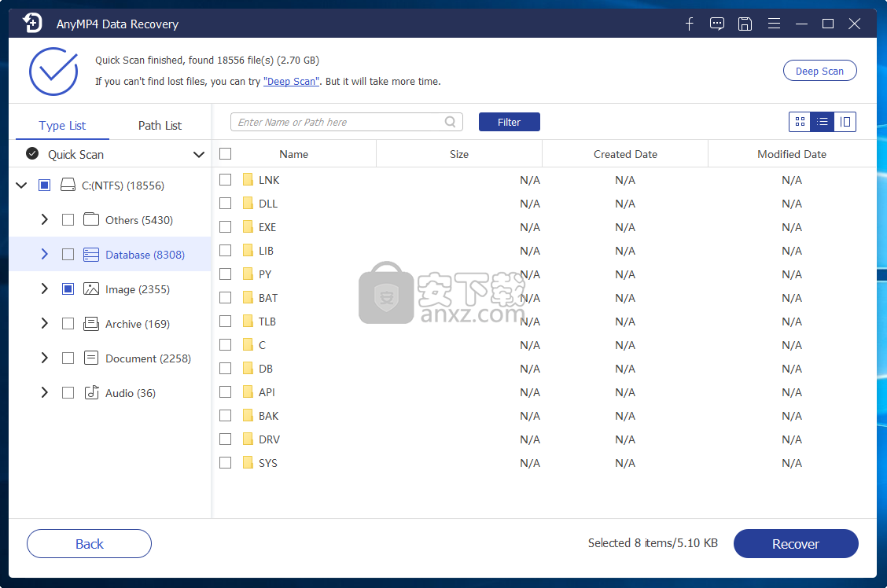Switch to content preview view
Image resolution: width=887 pixels, height=588 pixels.
click(x=845, y=122)
